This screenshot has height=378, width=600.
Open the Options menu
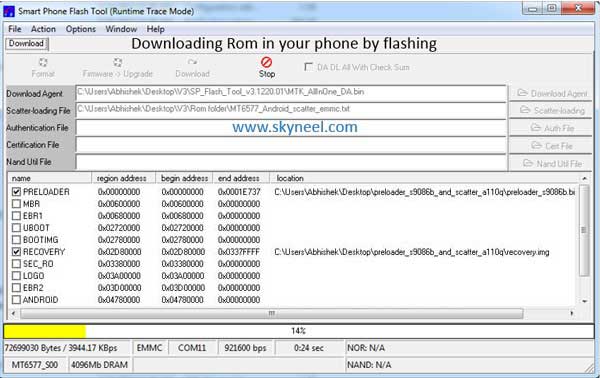[80, 29]
